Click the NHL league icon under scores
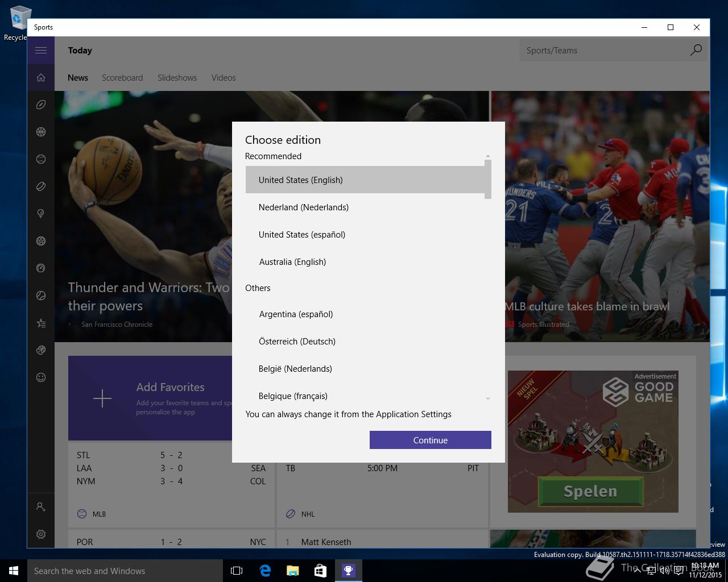 click(x=291, y=514)
